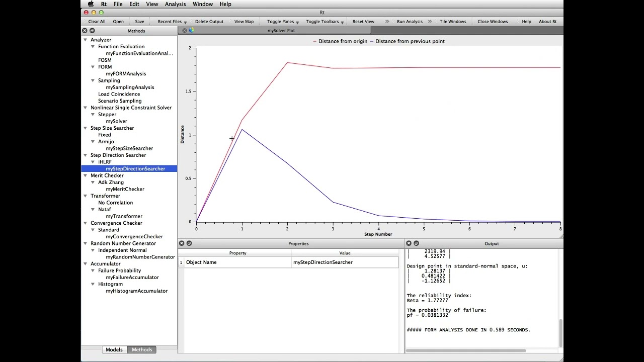Click the View Map button
Image resolution: width=644 pixels, height=362 pixels.
[244, 22]
